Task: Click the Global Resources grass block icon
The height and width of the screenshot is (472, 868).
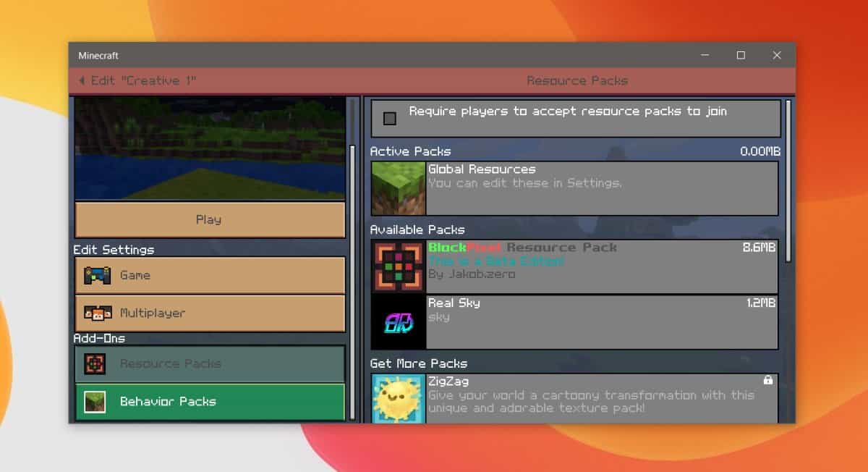Action: pos(398,189)
